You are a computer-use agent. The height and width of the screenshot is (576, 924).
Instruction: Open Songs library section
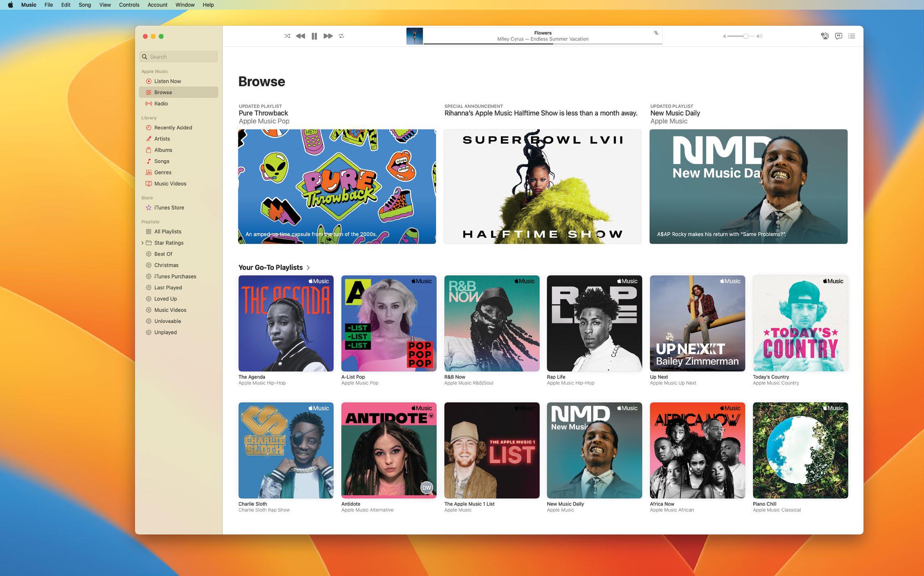179,161
